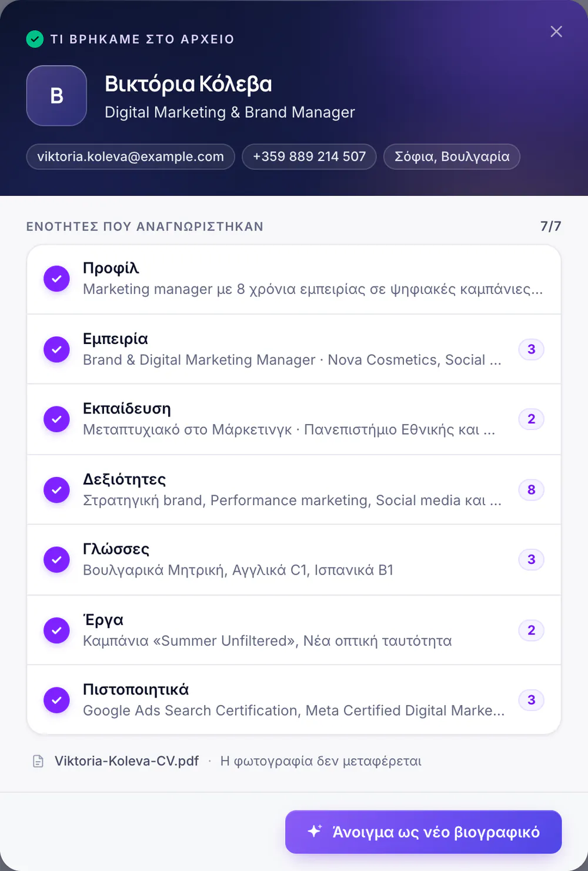Select the Γλώσσες section title
The width and height of the screenshot is (588, 871).
(116, 549)
